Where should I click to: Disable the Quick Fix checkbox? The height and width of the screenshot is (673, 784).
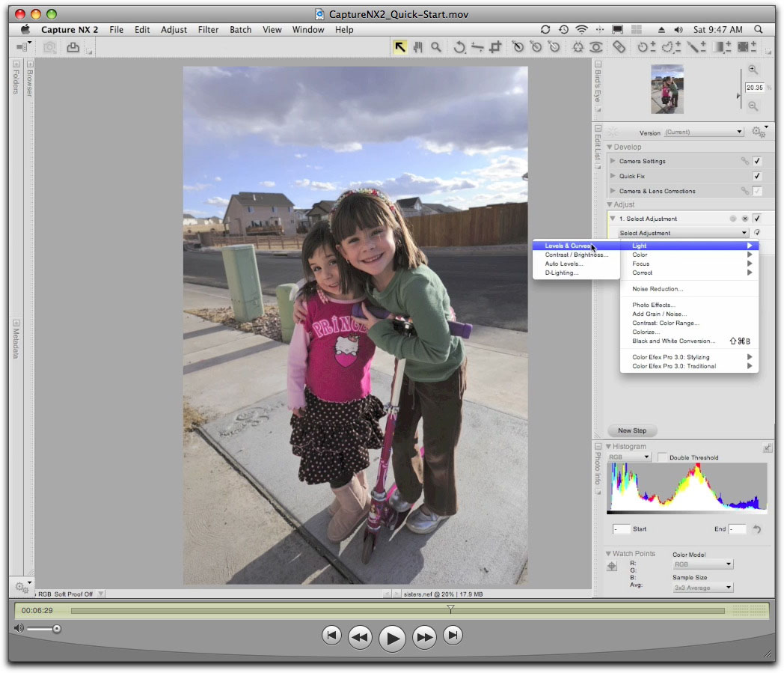pos(757,176)
